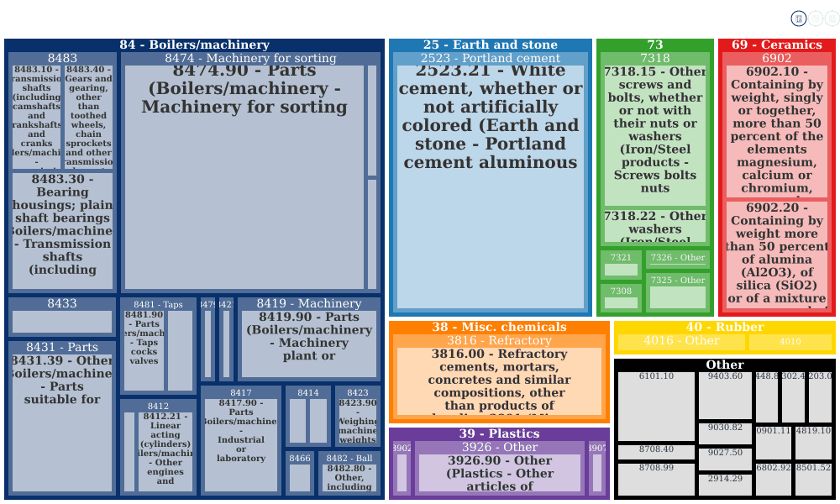Zoom into the 84 - Boilers/machinery header
The width and height of the screenshot is (840, 504).
(x=195, y=45)
